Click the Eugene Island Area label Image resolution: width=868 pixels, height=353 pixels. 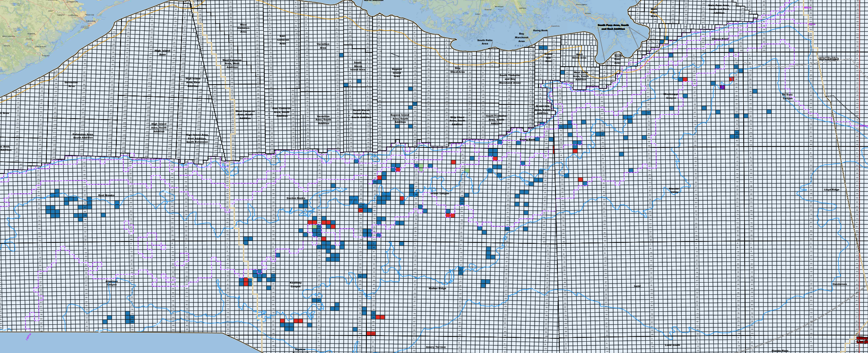click(x=397, y=72)
